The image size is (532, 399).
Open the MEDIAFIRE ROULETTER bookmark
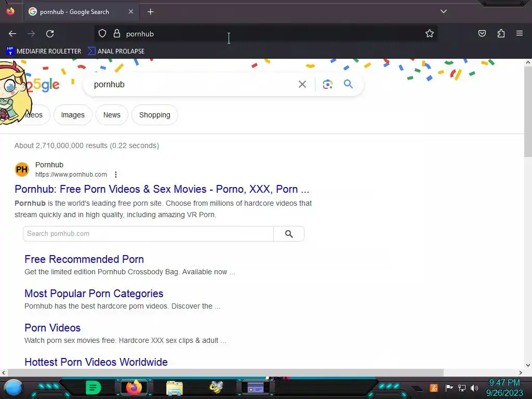(44, 51)
